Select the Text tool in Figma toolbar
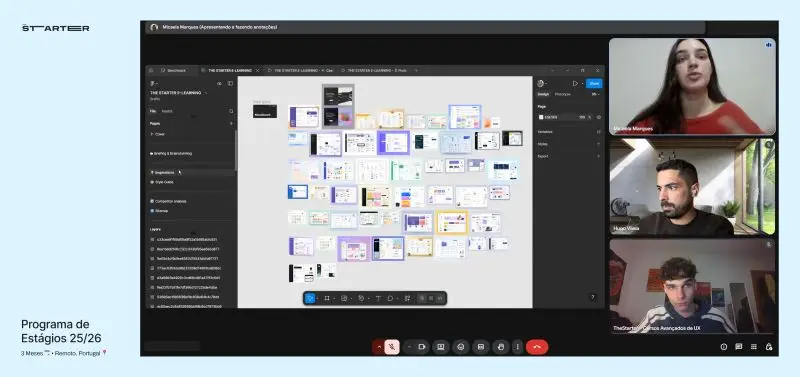Image resolution: width=800 pixels, height=377 pixels. [x=378, y=298]
